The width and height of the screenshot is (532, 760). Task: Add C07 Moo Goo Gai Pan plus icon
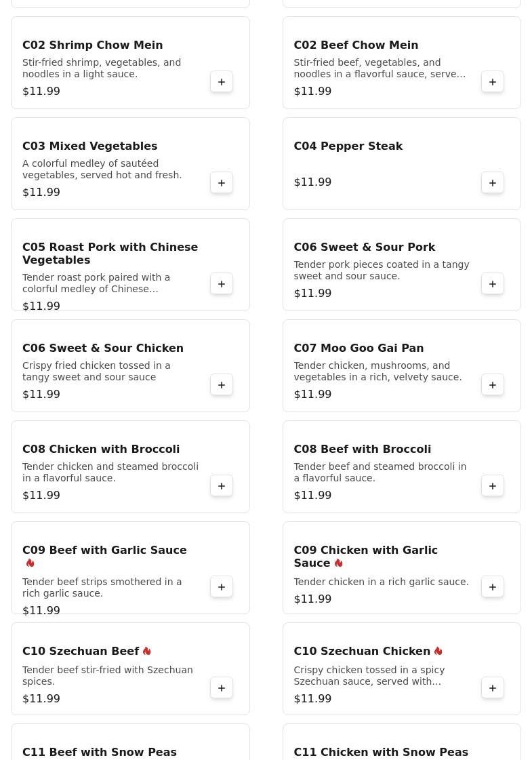pos(492,385)
